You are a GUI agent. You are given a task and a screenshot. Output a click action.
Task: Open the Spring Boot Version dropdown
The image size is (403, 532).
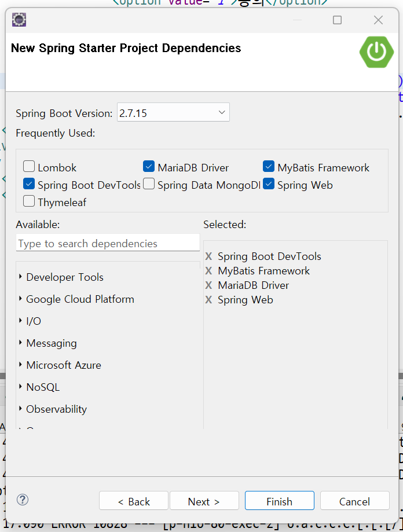pos(173,112)
